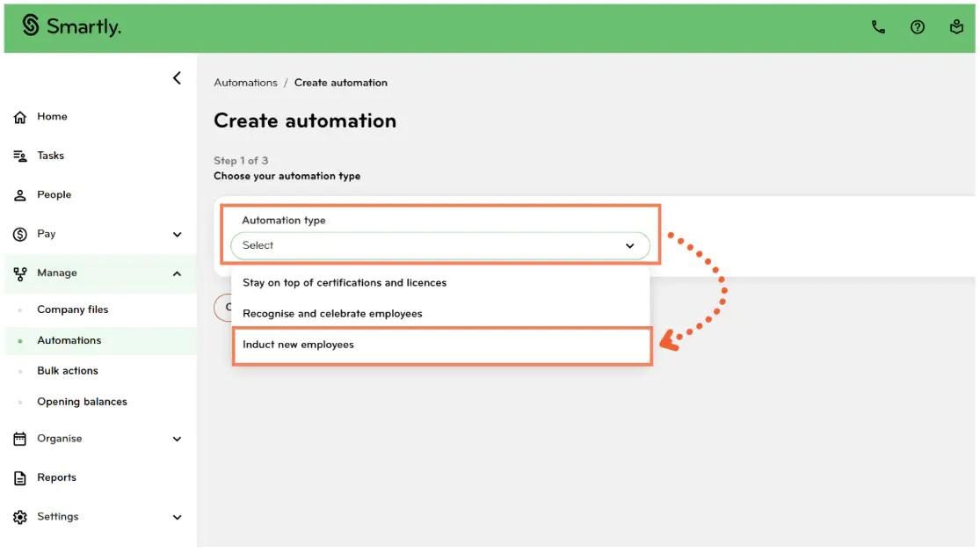
Task: Click the Smartly logo
Action: pyautogui.click(x=71, y=26)
